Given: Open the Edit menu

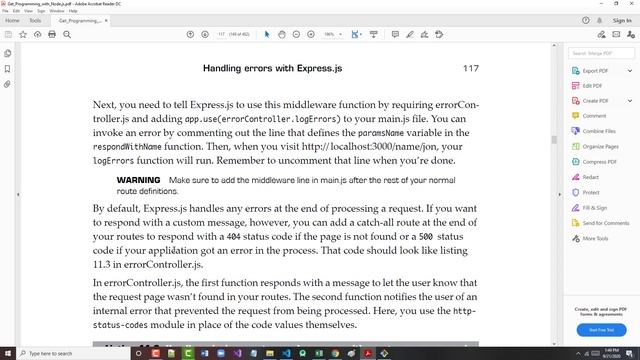Looking at the screenshot, I should tap(16, 11).
